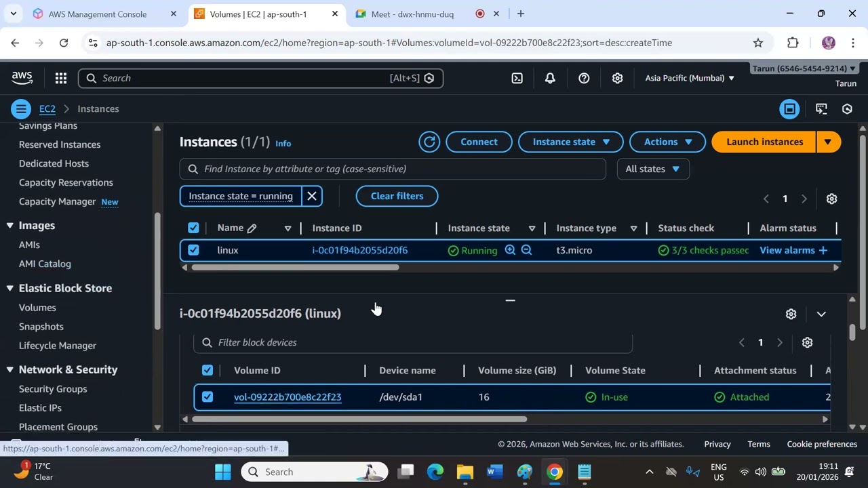Screen dimensions: 868x488
Task: Open the All states filter dropdown
Action: (x=653, y=169)
